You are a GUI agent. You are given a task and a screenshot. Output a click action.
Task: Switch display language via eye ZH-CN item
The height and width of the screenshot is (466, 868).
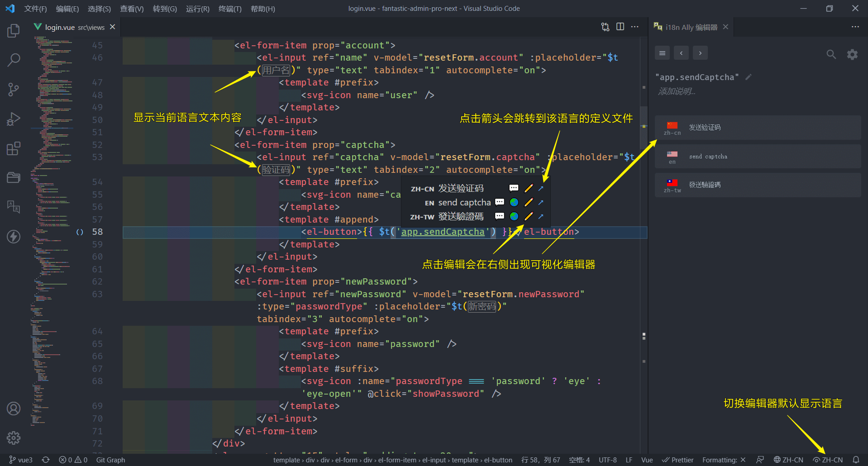(828, 460)
